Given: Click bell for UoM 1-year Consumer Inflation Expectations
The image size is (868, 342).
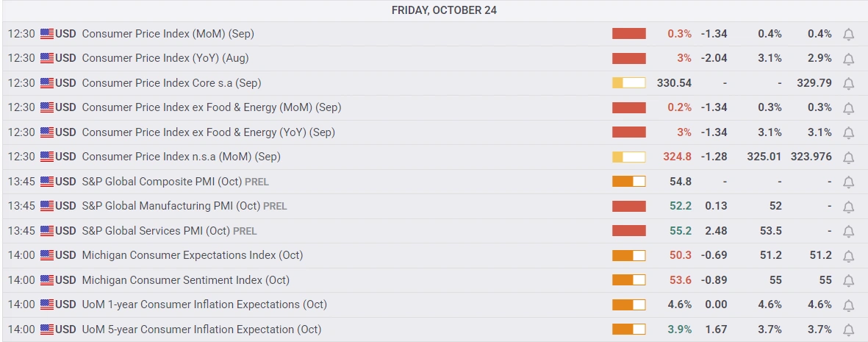Looking at the screenshot, I should (x=848, y=305).
